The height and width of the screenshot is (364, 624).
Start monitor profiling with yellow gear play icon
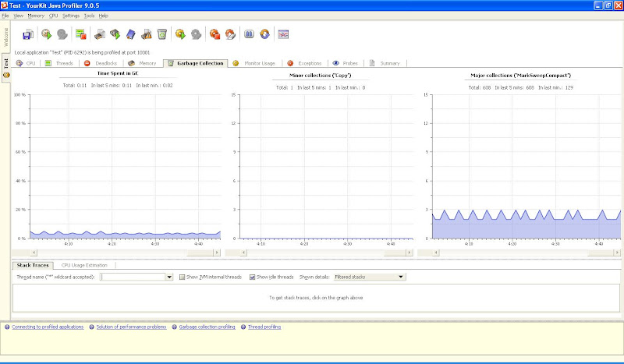tap(181, 34)
